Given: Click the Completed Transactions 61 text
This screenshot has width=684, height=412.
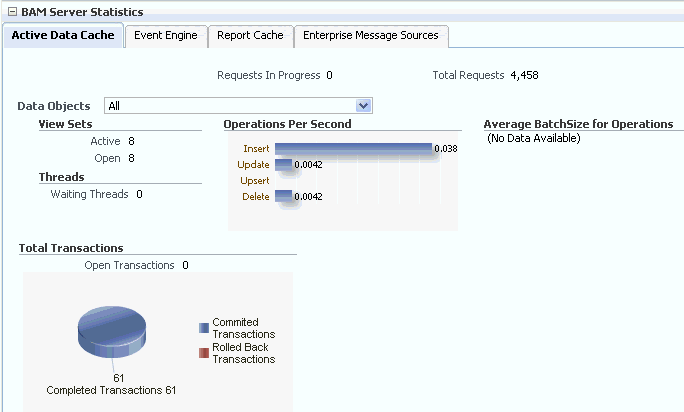Looking at the screenshot, I should (x=111, y=390).
